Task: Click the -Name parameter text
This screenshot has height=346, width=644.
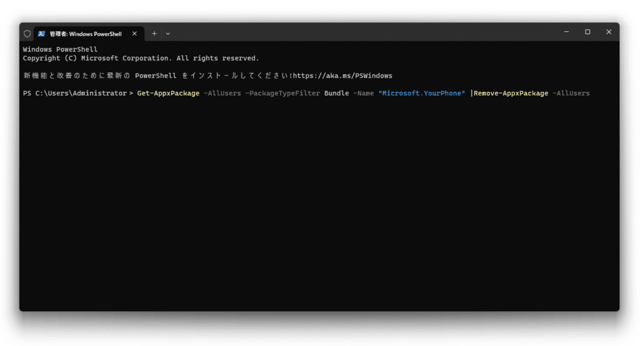Action: tap(364, 93)
